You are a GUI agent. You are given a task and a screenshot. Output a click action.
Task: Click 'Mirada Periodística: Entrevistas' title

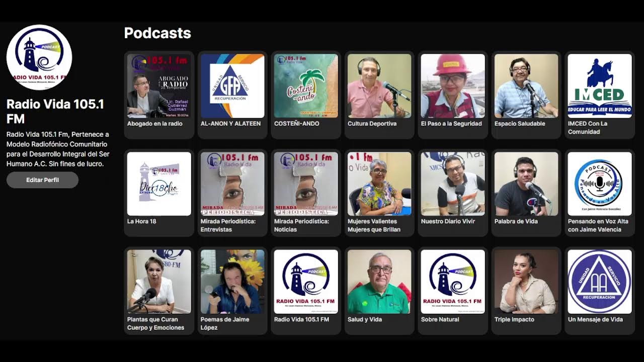point(228,226)
